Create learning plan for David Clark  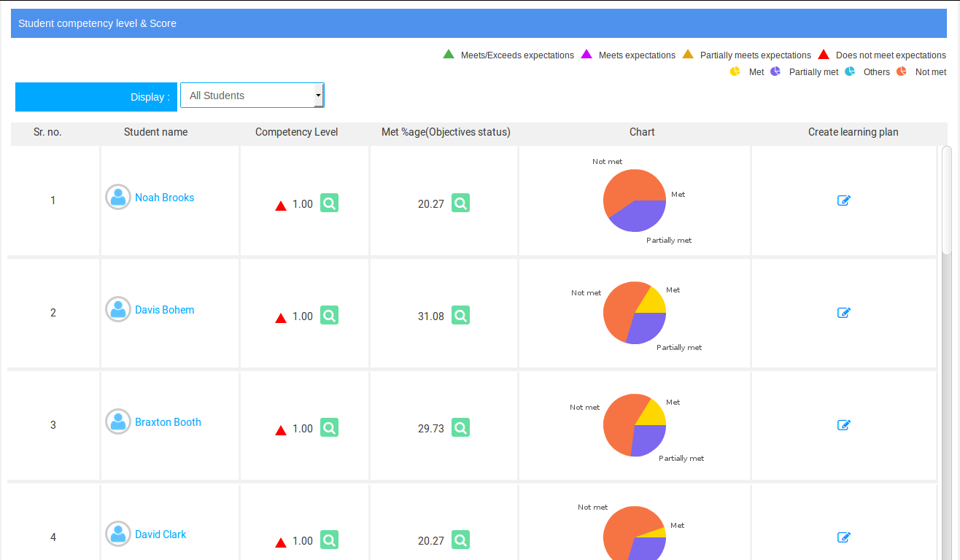click(x=844, y=537)
